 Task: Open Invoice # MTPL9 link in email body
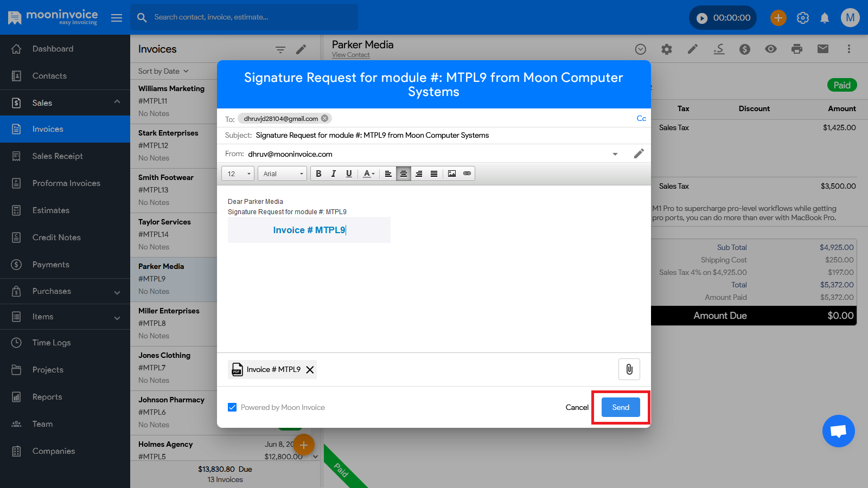point(309,230)
